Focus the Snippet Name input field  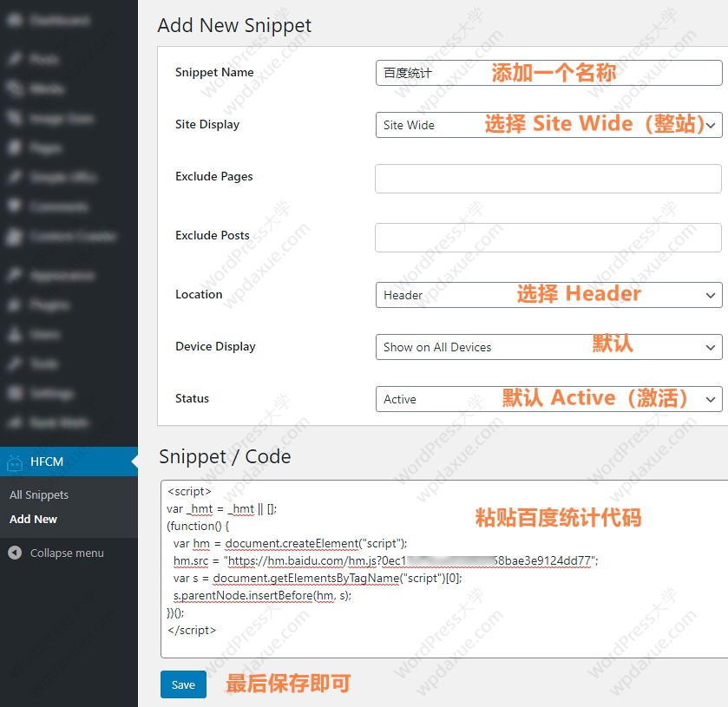coord(548,73)
